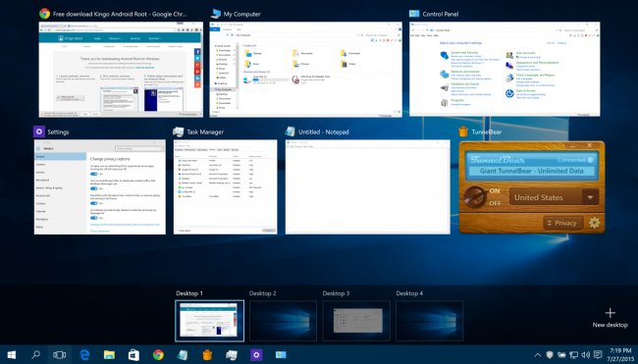Screen dimensions: 638x364
Task: Click the purple gear beside Settings title
Action: [x=39, y=131]
